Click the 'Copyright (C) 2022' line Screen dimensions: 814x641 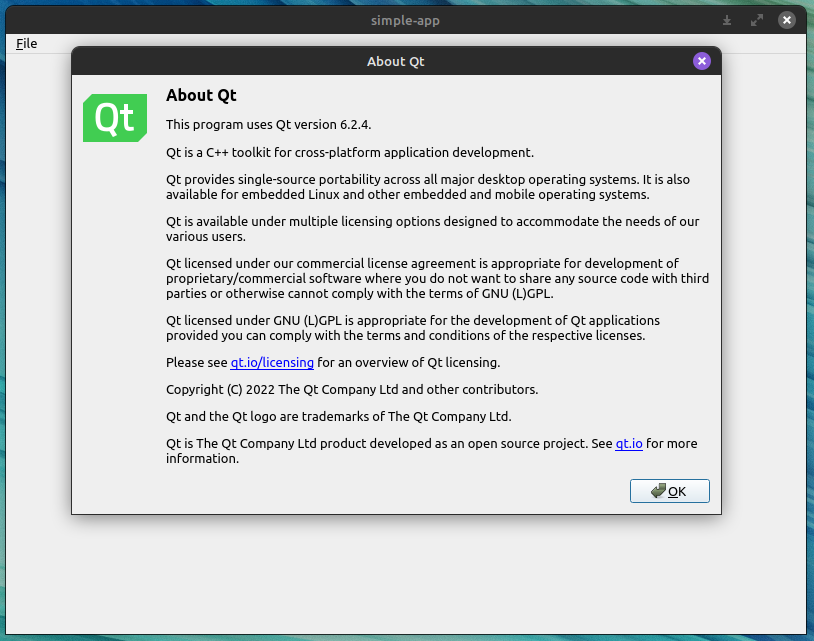pyautogui.click(x=352, y=389)
